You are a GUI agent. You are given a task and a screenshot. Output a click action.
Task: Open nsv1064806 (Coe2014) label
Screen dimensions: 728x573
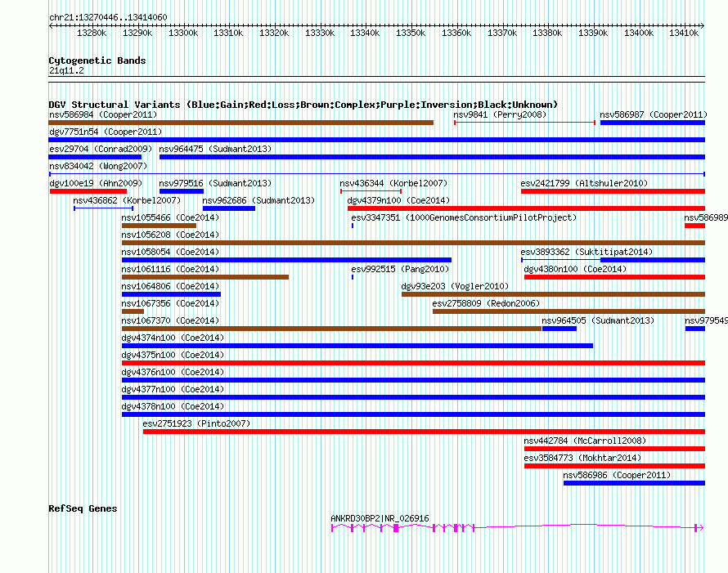(x=170, y=286)
